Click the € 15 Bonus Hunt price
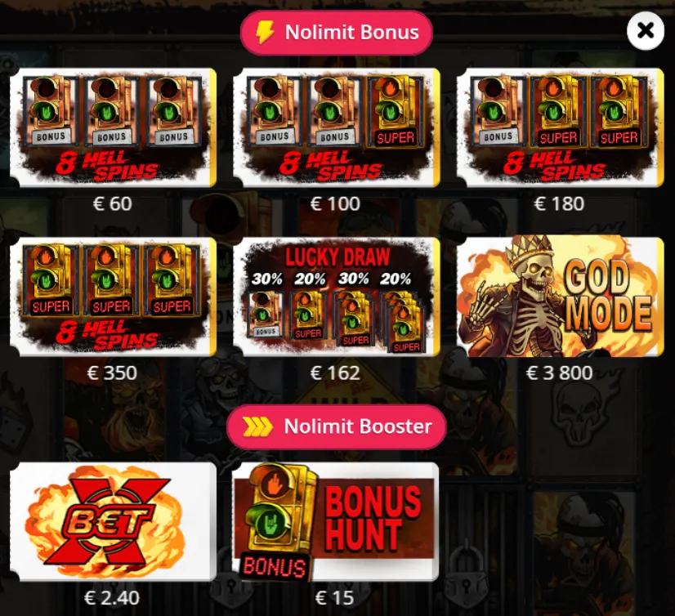Viewport: 675px width, 616px height. 334,598
